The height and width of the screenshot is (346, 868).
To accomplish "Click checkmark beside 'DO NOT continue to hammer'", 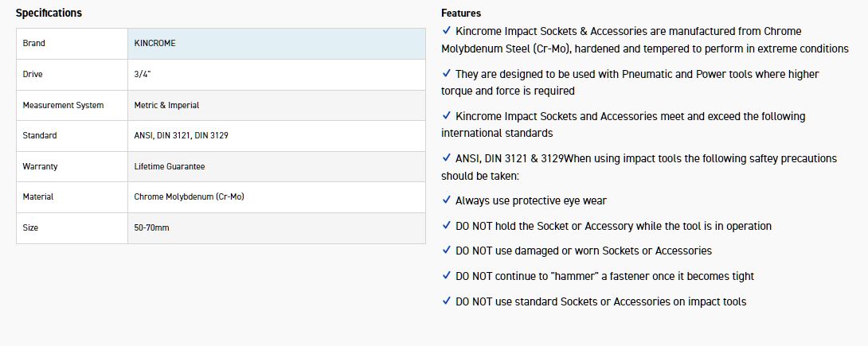I will [x=446, y=276].
